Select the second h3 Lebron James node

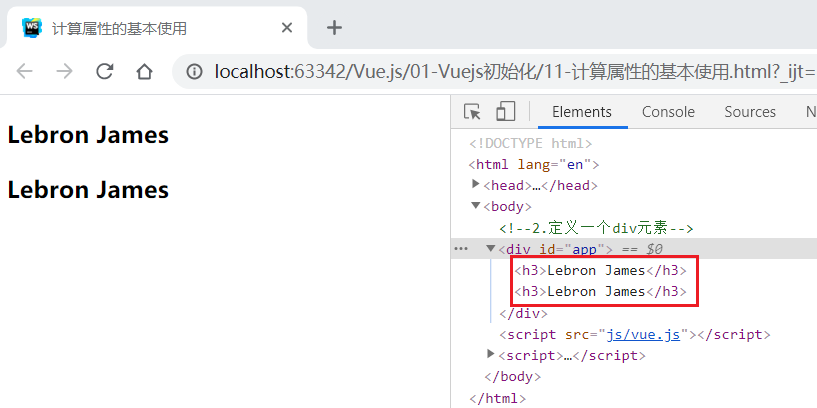point(600,291)
